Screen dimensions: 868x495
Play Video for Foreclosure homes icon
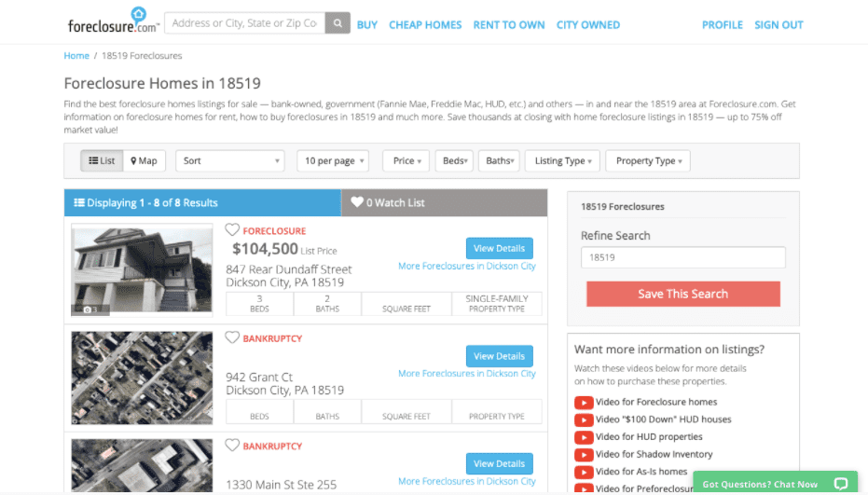click(584, 402)
